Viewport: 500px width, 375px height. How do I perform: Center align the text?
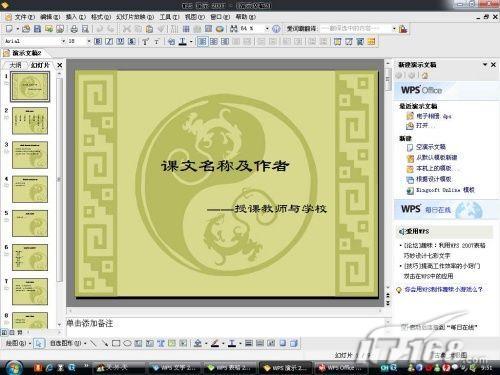pyautogui.click(x=214, y=41)
